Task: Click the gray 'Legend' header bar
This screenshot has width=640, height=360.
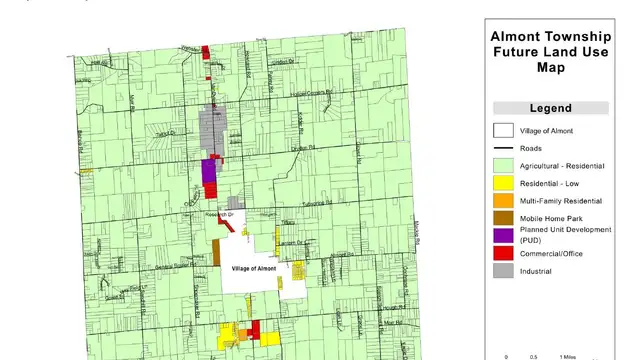Action: point(551,108)
